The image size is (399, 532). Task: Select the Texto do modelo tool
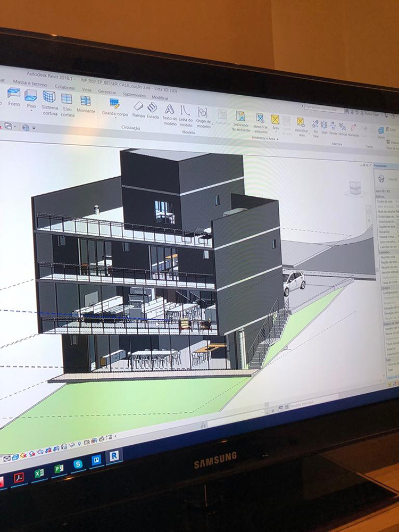click(169, 115)
